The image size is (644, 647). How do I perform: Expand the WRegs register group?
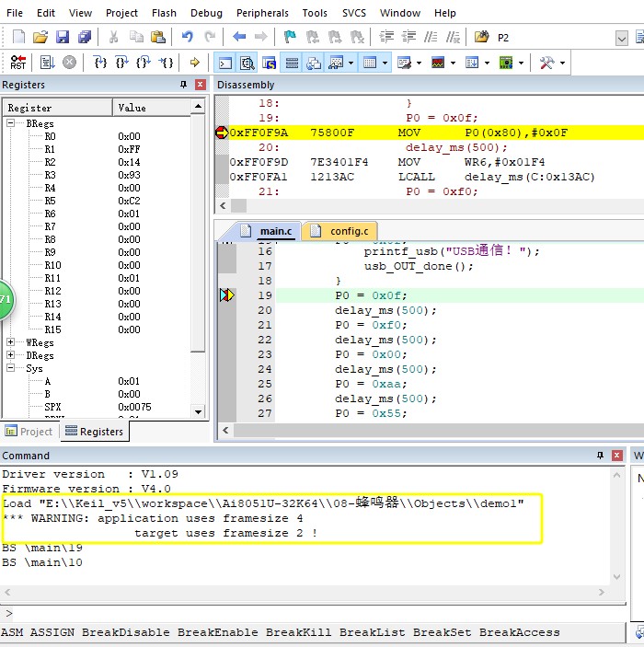(10, 342)
